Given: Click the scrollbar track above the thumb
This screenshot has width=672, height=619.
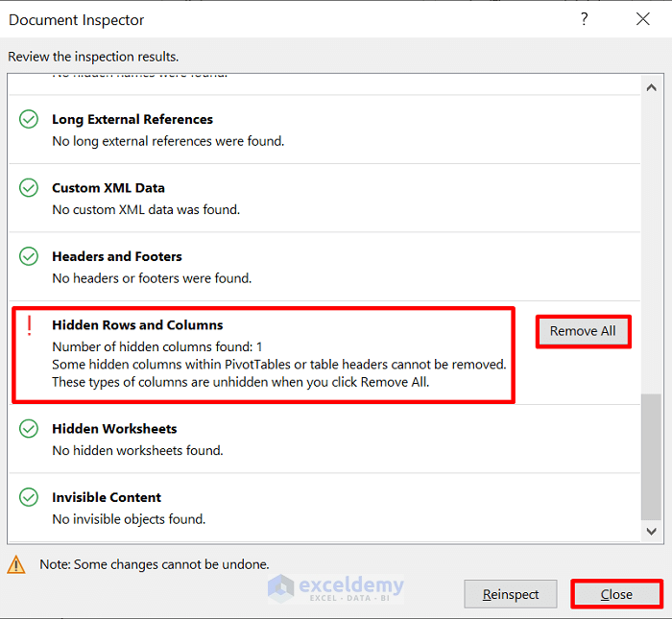Looking at the screenshot, I should 651,240.
